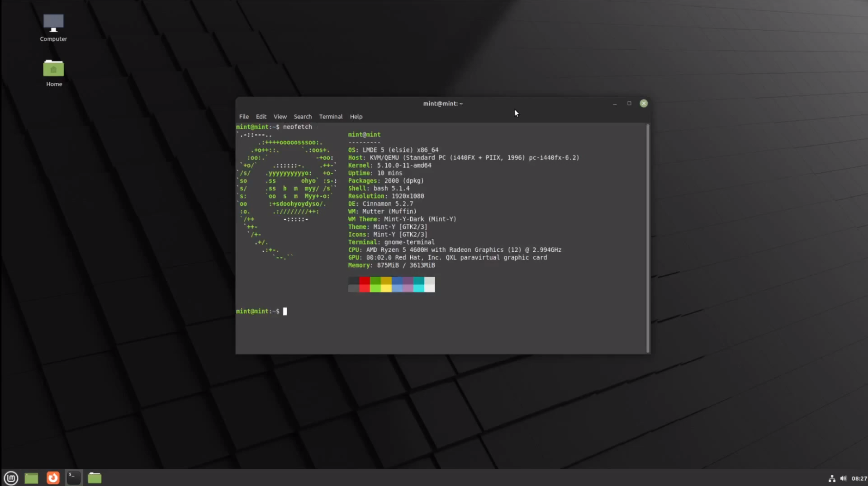Open the File menu of the terminal
This screenshot has width=868, height=486.
(x=244, y=116)
